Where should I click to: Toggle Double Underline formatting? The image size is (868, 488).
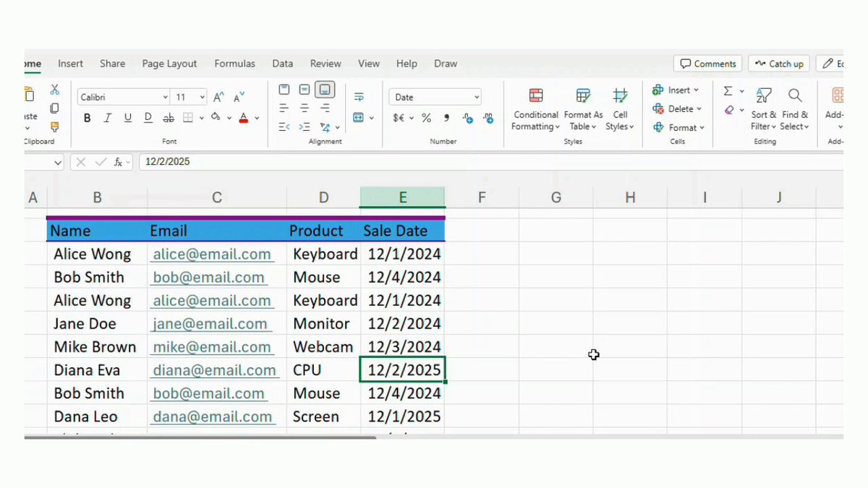click(x=148, y=118)
